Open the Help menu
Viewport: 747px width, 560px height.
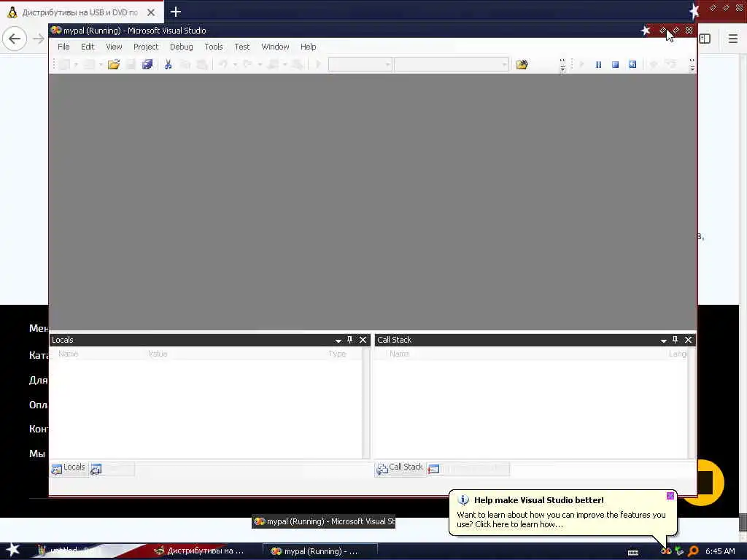point(309,47)
